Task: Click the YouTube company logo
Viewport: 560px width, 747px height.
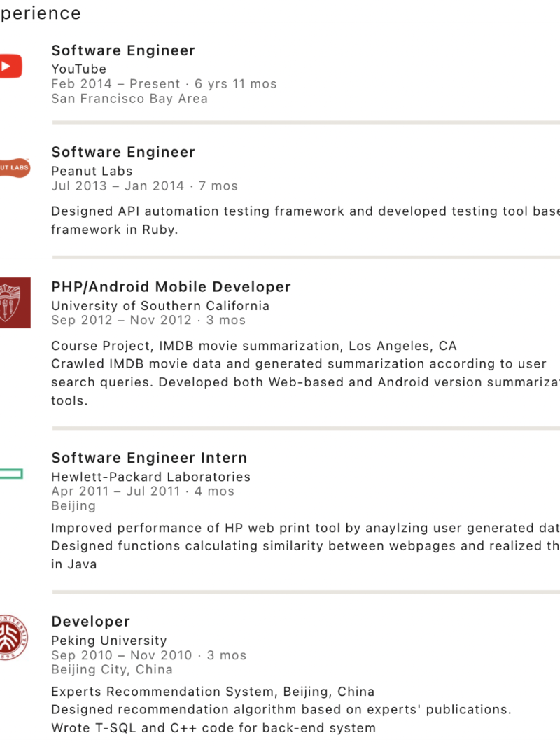Action: (x=10, y=67)
